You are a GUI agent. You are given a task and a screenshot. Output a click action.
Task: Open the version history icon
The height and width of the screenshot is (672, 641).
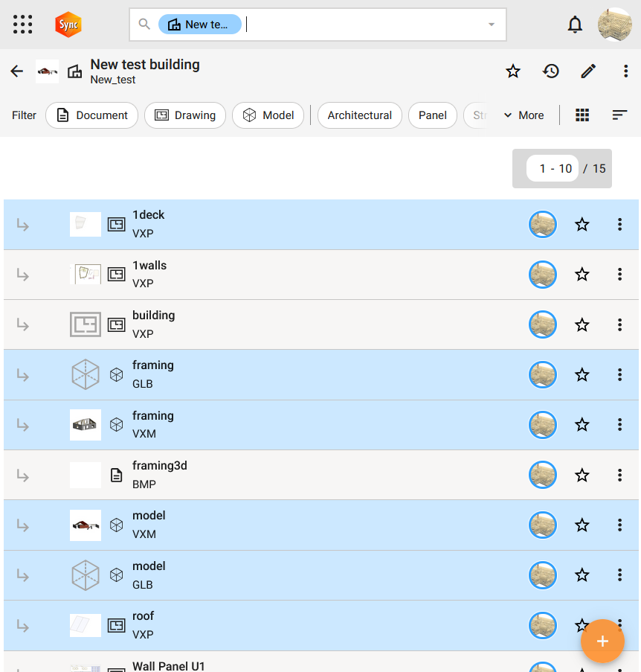[551, 71]
